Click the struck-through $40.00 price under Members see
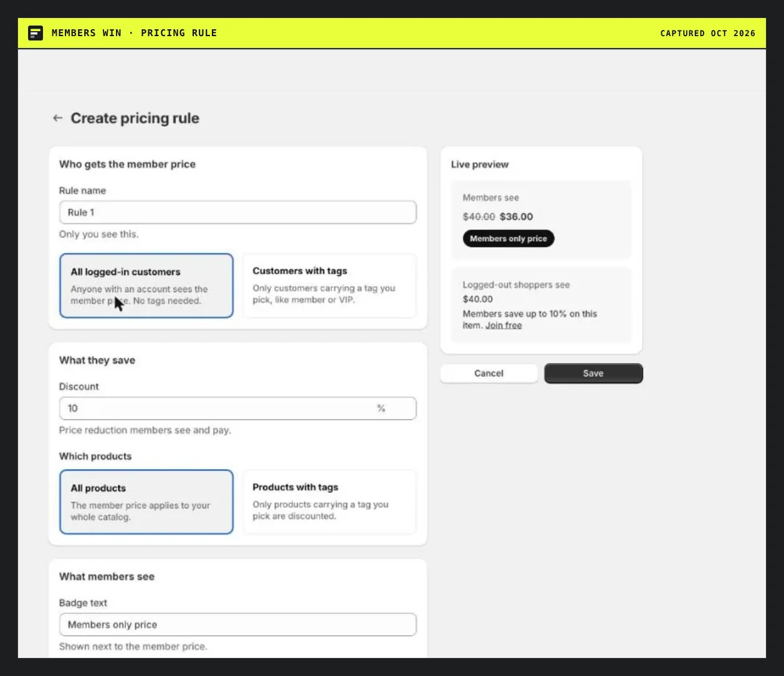Image resolution: width=784 pixels, height=676 pixels. coord(479,217)
